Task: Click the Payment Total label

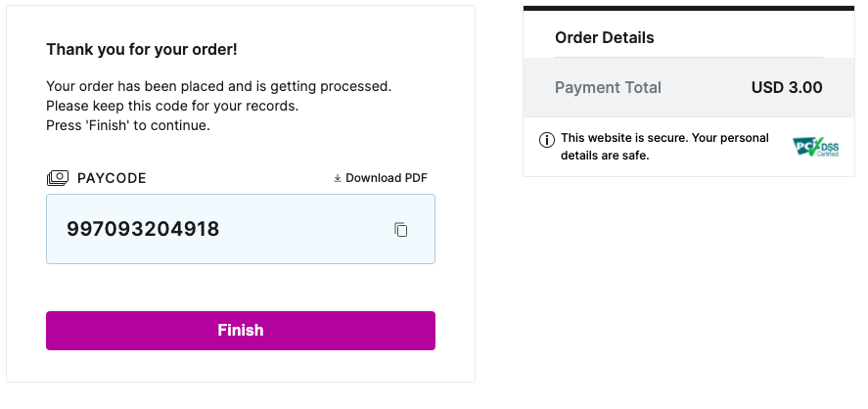Action: pyautogui.click(x=608, y=88)
